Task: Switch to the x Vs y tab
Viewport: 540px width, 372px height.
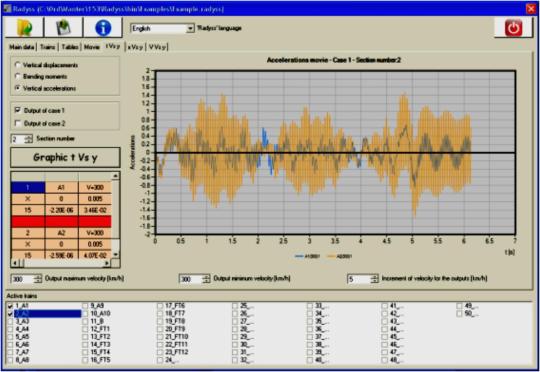Action: (x=135, y=47)
